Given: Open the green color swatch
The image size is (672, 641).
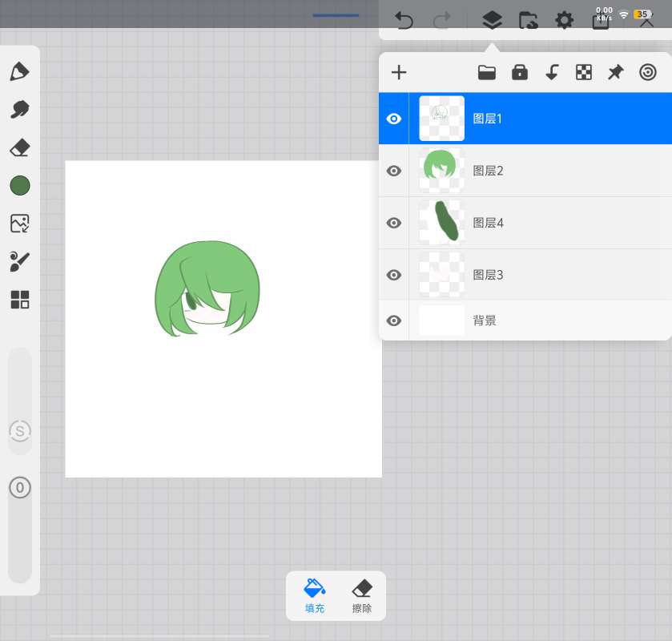Looking at the screenshot, I should click(19, 186).
